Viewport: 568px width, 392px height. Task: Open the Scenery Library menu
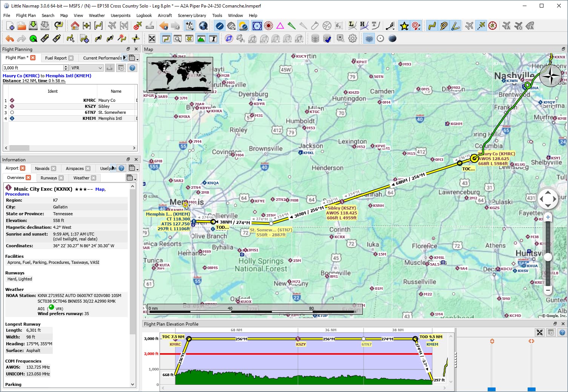pos(192,15)
